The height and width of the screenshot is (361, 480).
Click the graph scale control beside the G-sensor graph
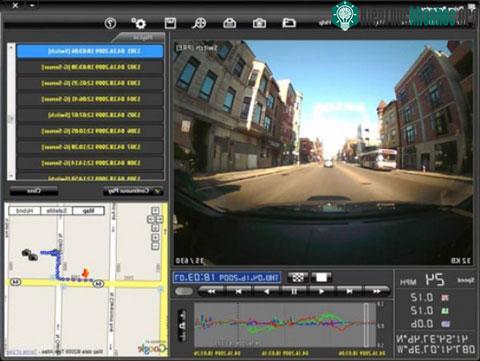182,326
